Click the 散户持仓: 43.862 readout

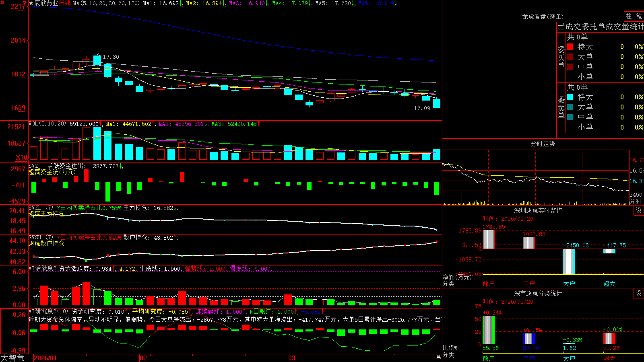click(x=149, y=238)
